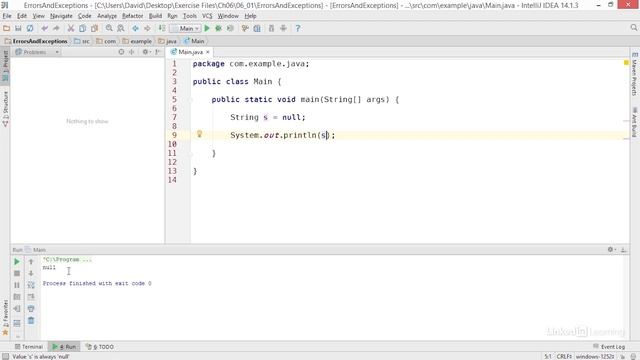Click the Save All toolbar icon

[18, 28]
